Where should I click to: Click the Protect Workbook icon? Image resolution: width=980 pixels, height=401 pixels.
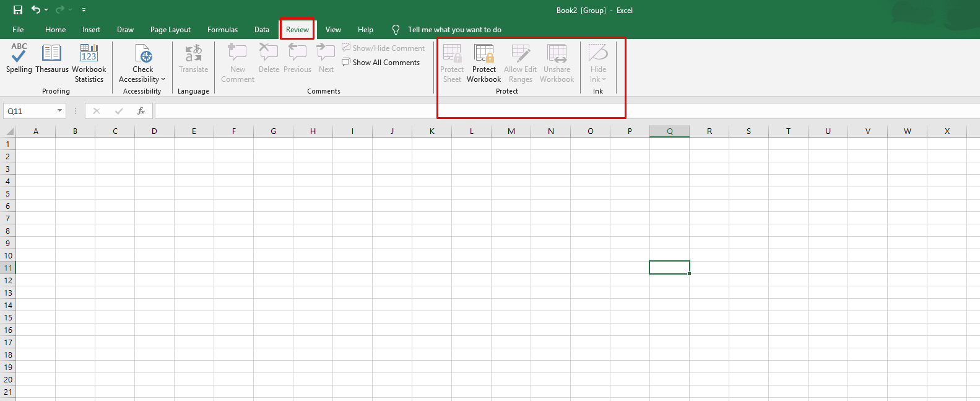[483, 54]
